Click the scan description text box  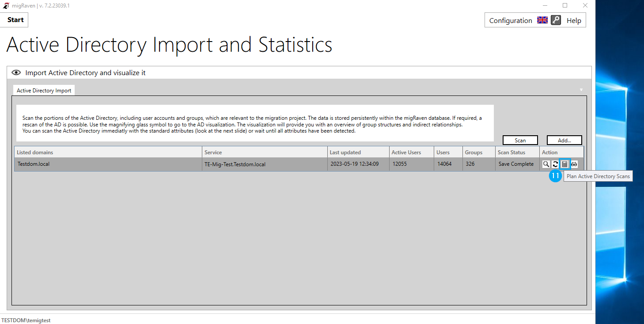(255, 123)
